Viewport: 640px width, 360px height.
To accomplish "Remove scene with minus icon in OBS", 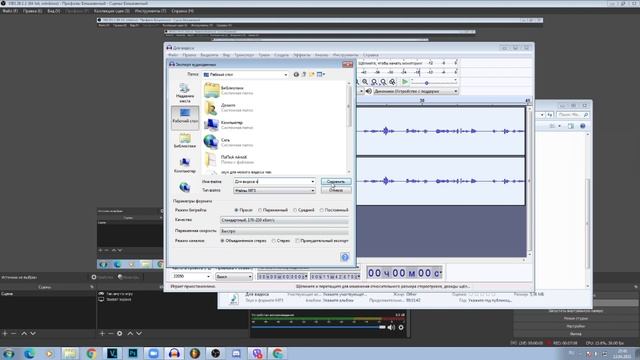I will (14, 333).
